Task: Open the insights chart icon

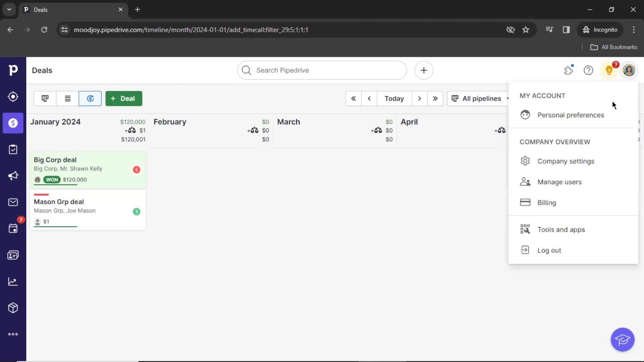Action: pos(12,281)
